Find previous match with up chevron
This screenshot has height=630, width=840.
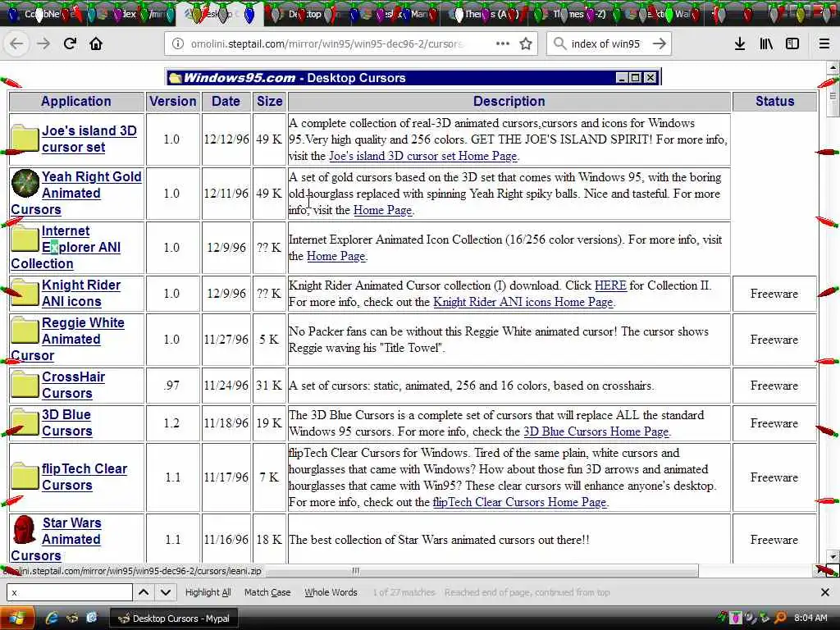pos(144,592)
